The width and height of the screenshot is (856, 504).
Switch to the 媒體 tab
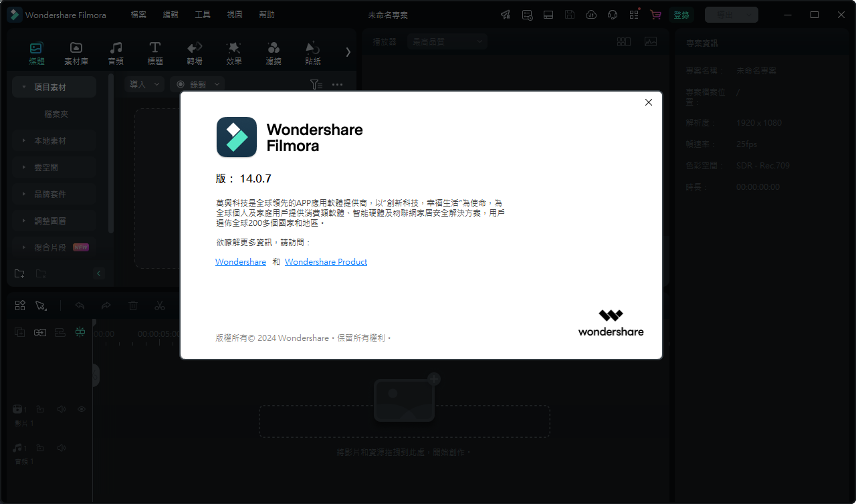click(37, 53)
